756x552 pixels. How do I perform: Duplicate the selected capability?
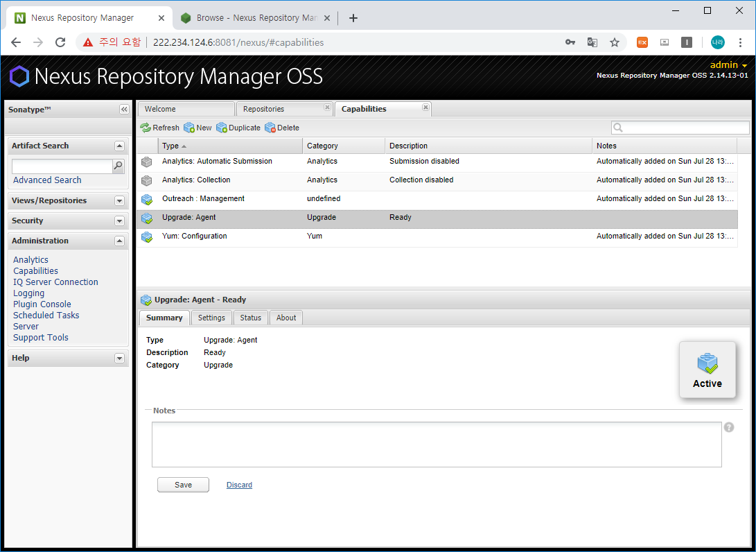click(238, 128)
